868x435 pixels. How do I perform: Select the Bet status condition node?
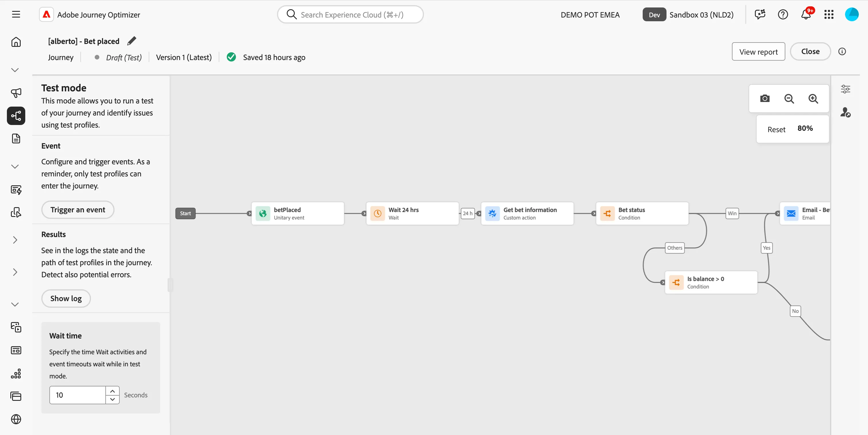click(642, 213)
